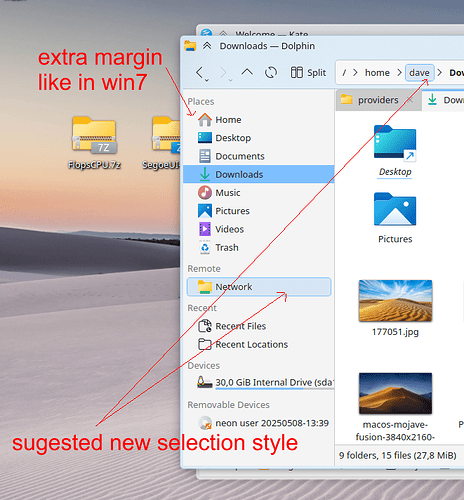464x500 pixels.
Task: Refresh the folder view
Action: pos(271,72)
